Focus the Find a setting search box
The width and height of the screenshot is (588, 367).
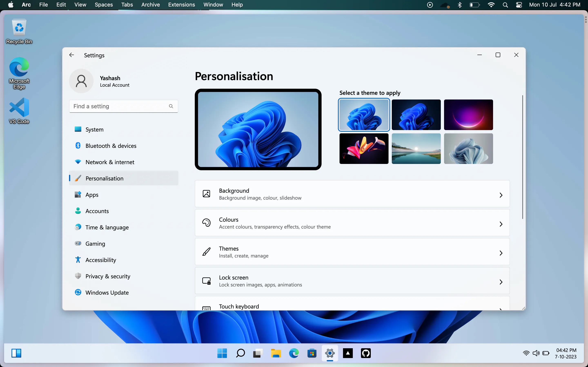(124, 106)
